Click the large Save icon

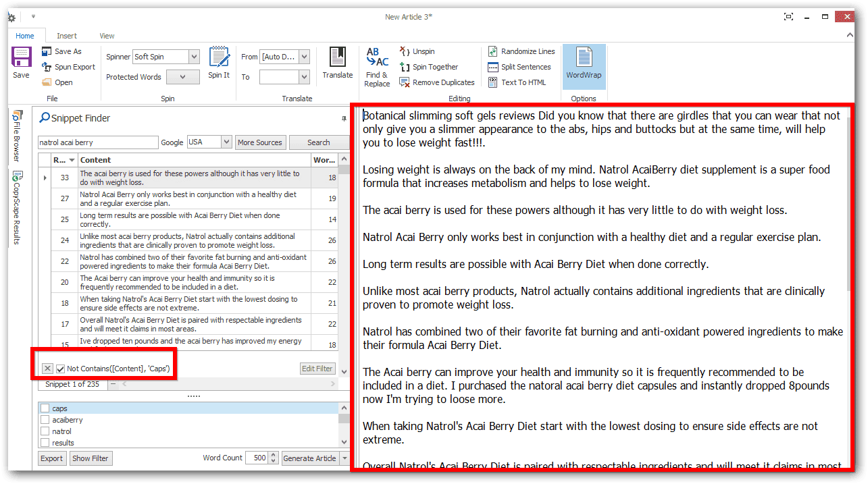click(21, 63)
